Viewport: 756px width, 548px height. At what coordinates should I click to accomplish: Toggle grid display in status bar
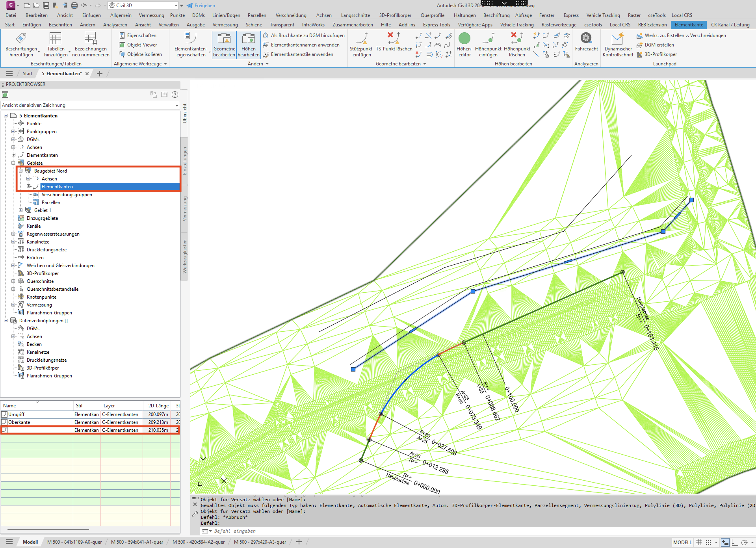pyautogui.click(x=698, y=542)
